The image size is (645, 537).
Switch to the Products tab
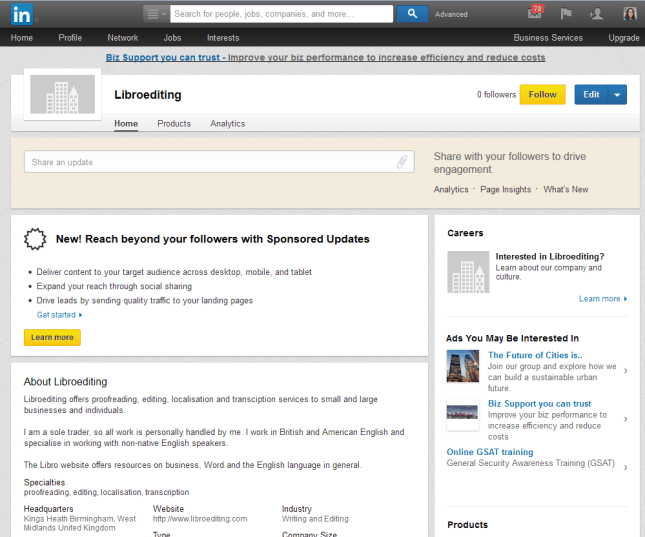coord(174,124)
